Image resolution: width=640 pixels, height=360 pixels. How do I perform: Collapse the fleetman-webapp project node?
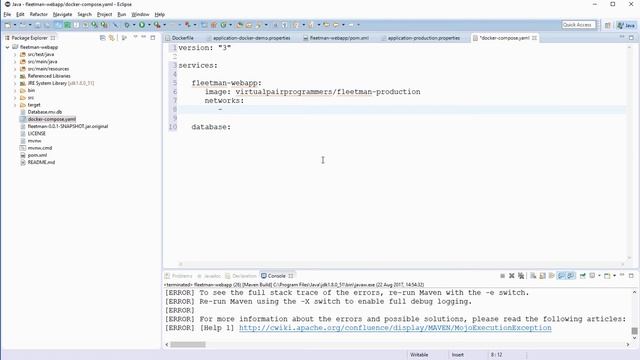pyautogui.click(x=7, y=47)
